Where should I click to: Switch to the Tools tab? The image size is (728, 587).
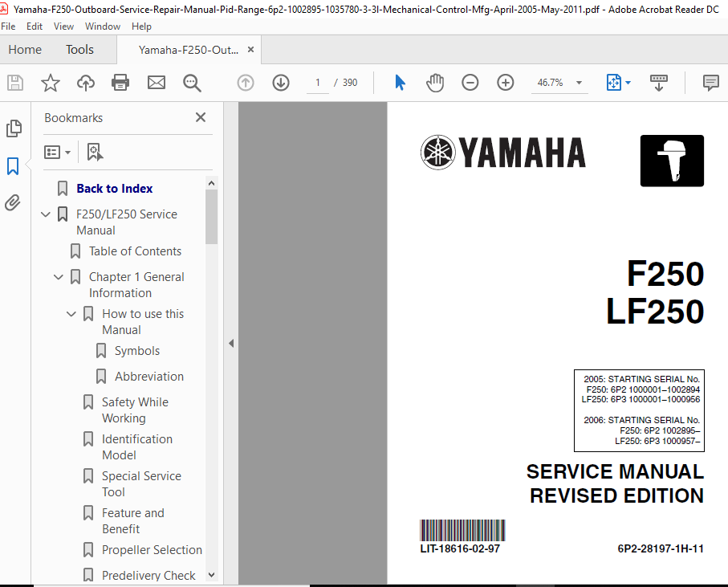point(79,50)
